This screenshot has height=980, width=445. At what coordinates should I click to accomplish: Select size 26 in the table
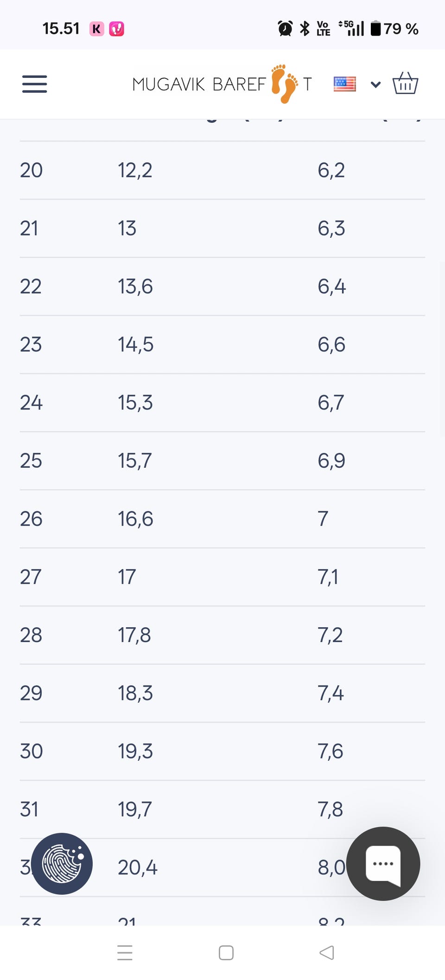(x=31, y=519)
